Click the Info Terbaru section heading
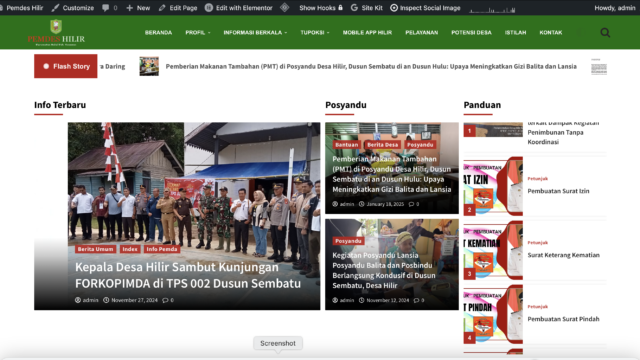 (x=60, y=105)
